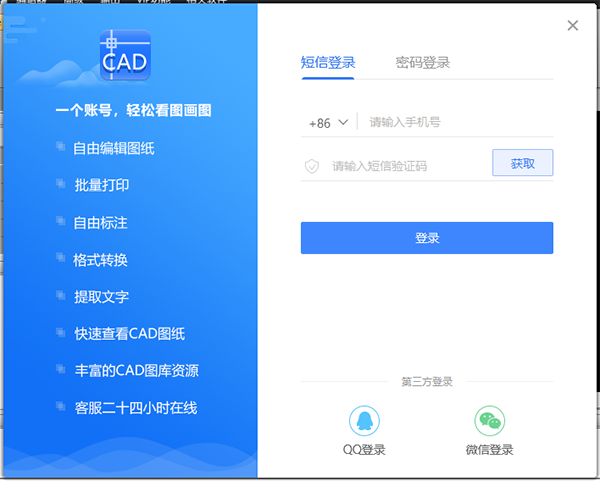Click the 微信登录 text link
The width and height of the screenshot is (600, 481).
click(489, 450)
